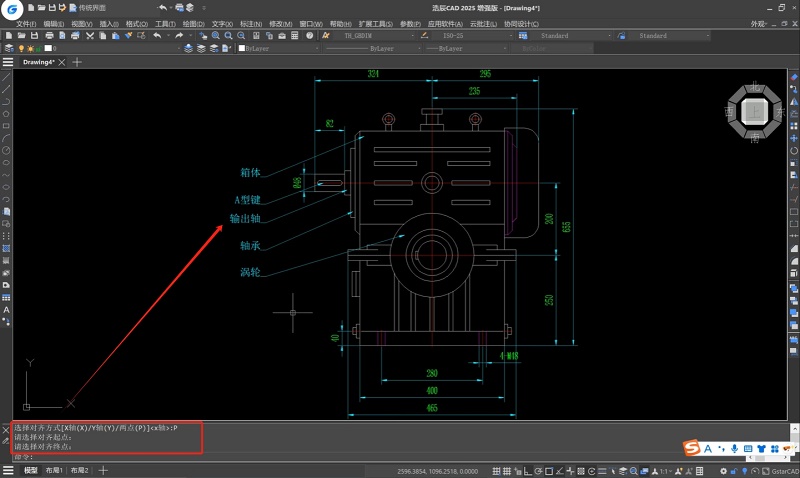Screen dimensions: 800x478
Task: Switch to the 模型 model tab
Action: point(31,470)
